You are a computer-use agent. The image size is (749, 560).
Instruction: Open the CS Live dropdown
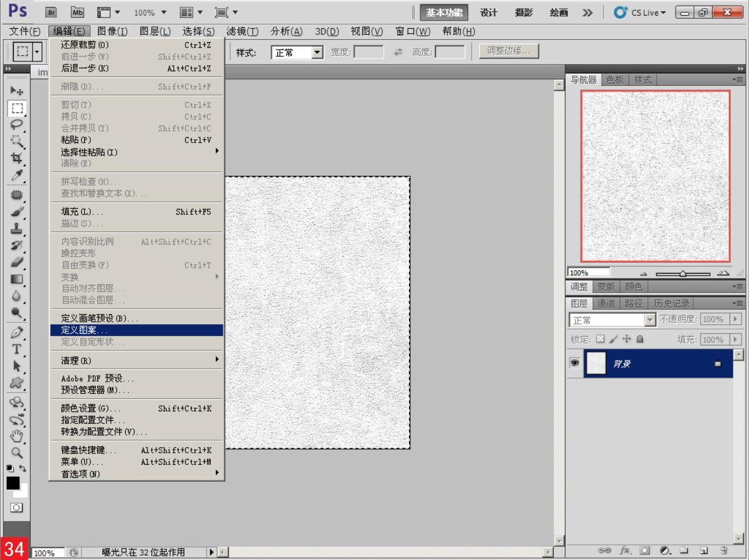tap(640, 13)
